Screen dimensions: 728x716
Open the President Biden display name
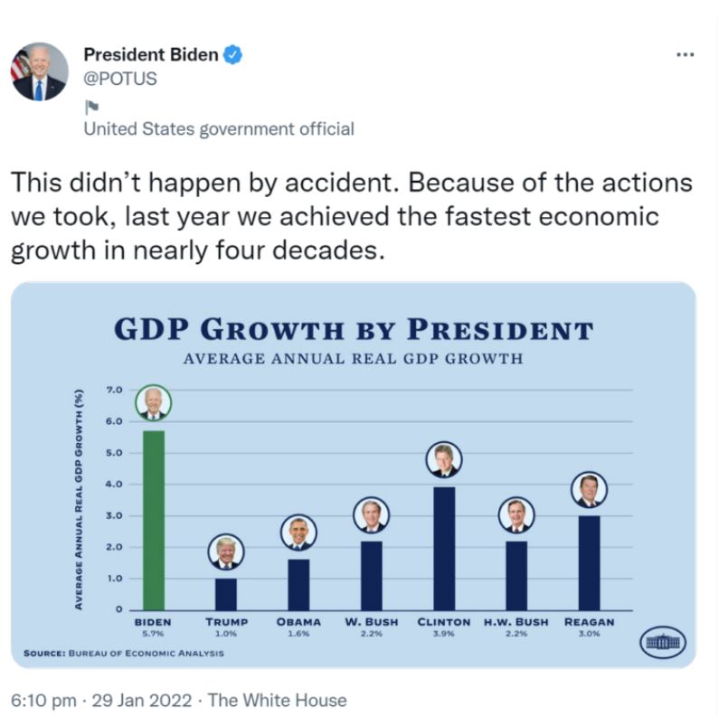tap(151, 55)
